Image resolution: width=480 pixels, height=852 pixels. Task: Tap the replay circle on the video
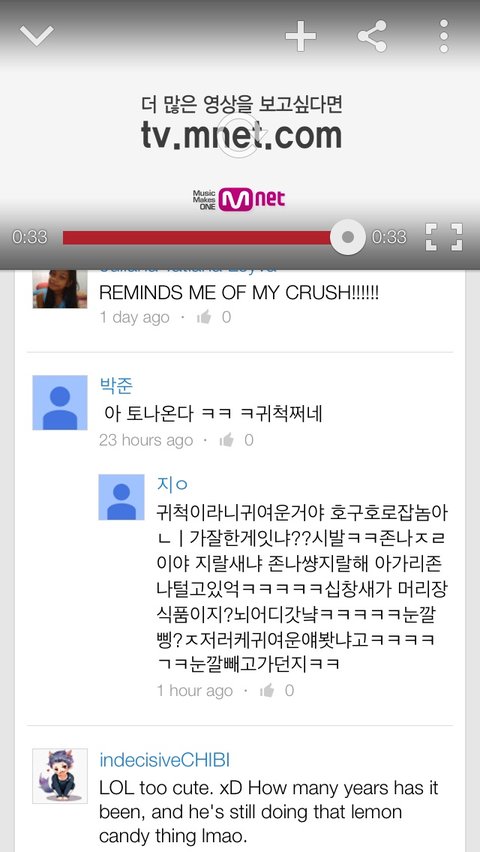click(x=240, y=136)
